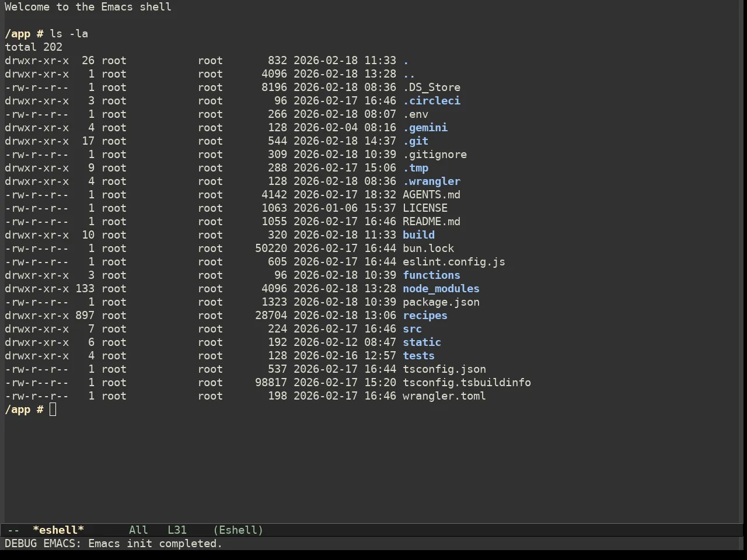Select the bun.lock file name
The width and height of the screenshot is (747, 560).
(428, 249)
